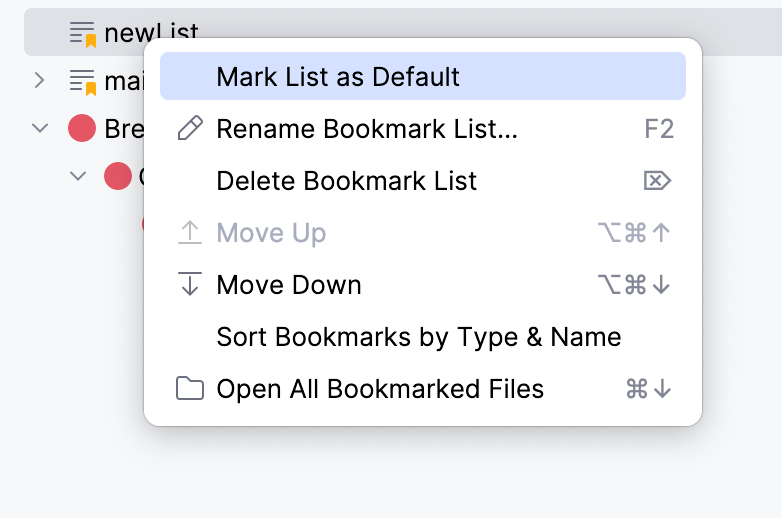Collapse the Breakpoints tree node
Screen dimensions: 782x518
40,128
